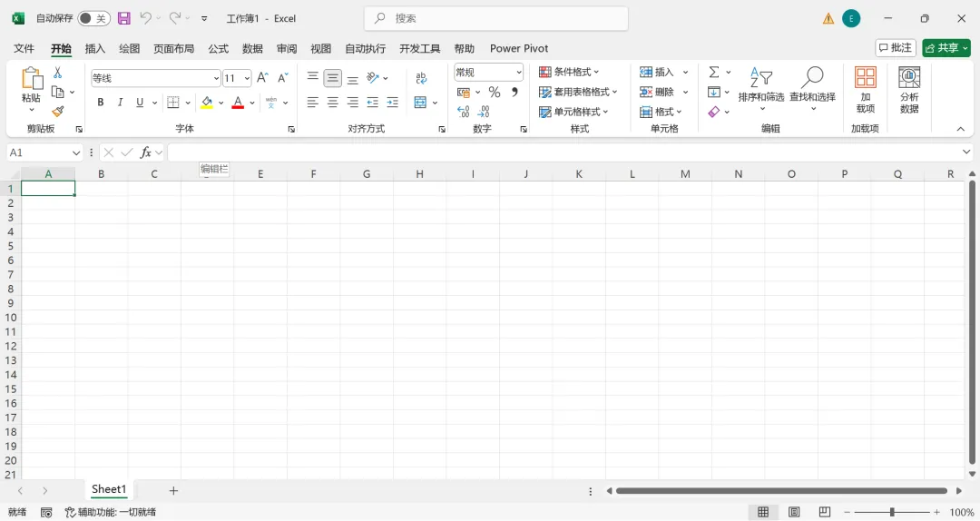Toggle top align in alignment group

click(312, 77)
